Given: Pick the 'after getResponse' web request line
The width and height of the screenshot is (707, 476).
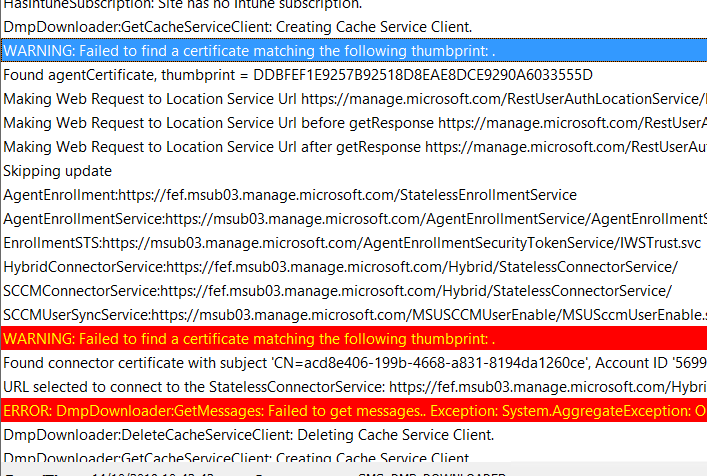Looking at the screenshot, I should pos(354,146).
